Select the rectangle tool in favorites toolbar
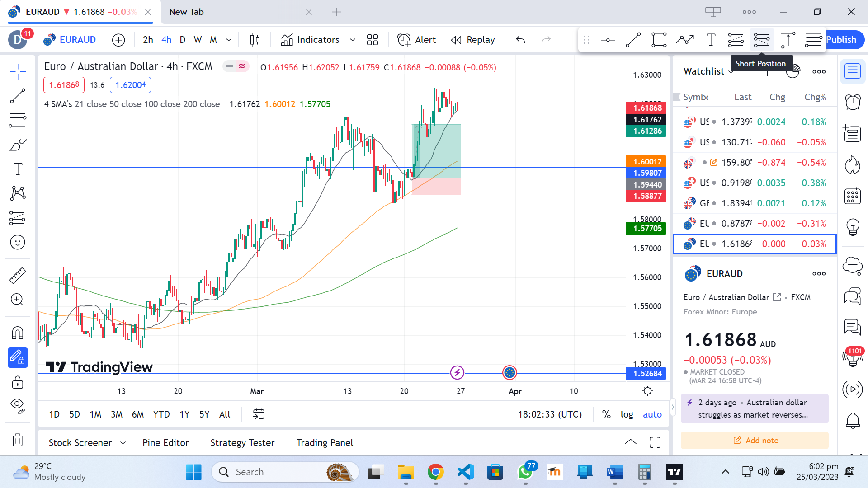Viewport: 868px width, 488px height. point(659,40)
